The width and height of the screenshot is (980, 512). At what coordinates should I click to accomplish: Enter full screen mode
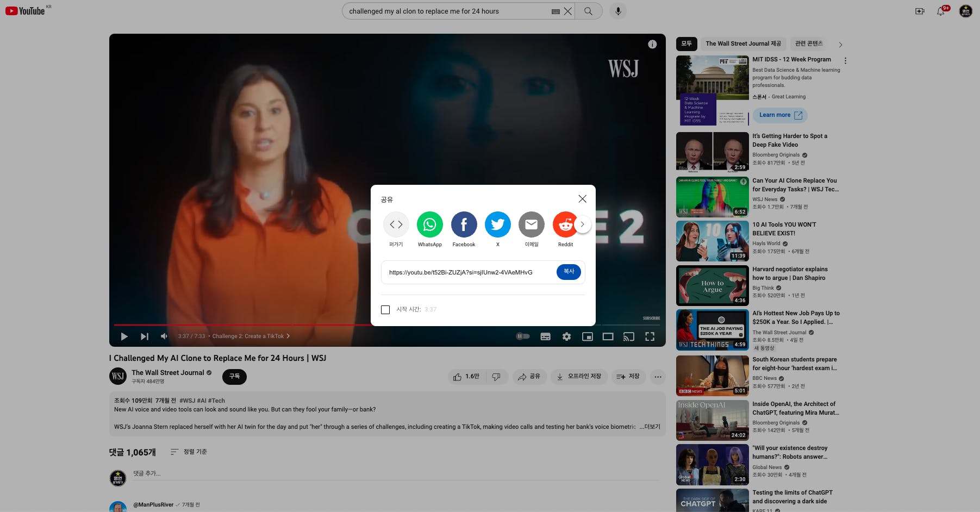point(650,336)
